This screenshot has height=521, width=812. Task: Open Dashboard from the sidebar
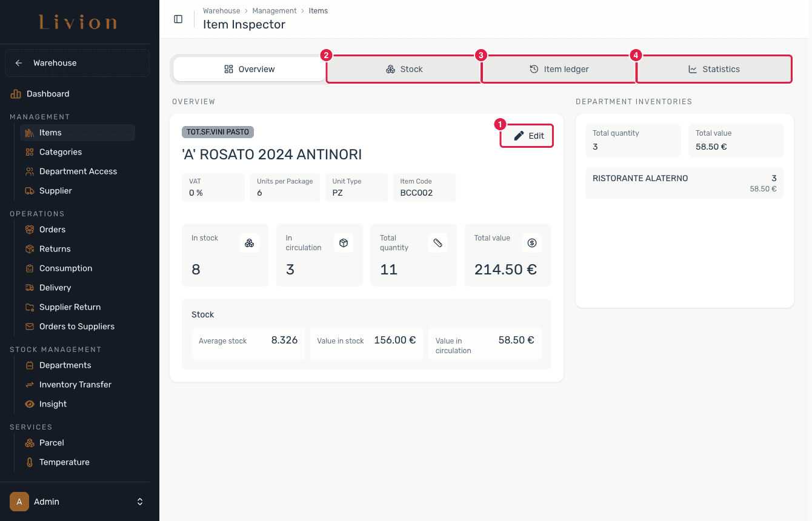tap(48, 94)
